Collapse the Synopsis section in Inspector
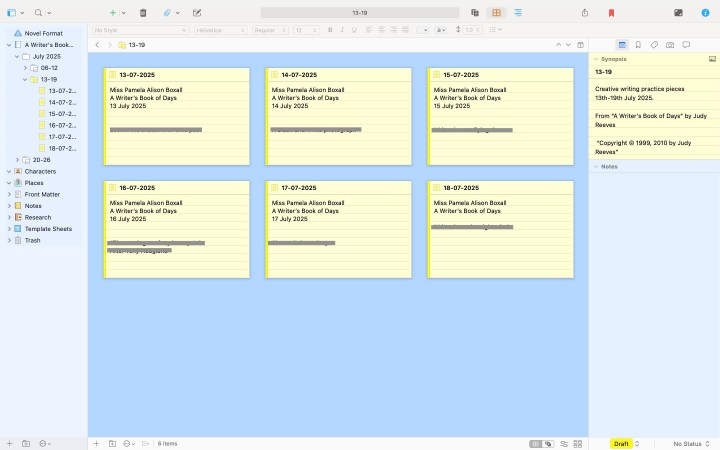The height and width of the screenshot is (450, 720). 596,60
